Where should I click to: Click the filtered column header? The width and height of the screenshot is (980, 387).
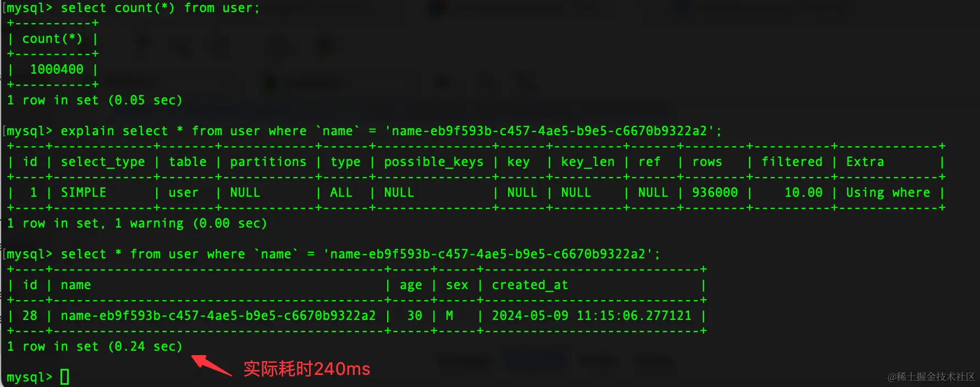pyautogui.click(x=792, y=162)
